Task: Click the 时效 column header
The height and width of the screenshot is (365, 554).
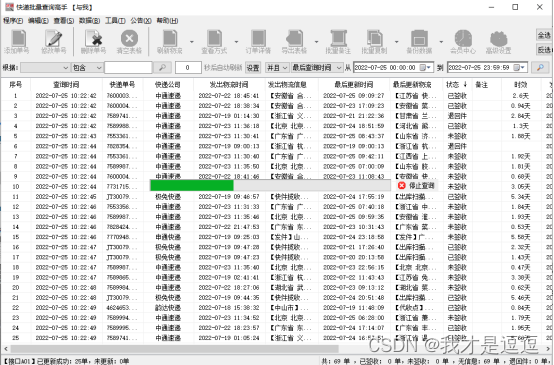Action: [520, 84]
